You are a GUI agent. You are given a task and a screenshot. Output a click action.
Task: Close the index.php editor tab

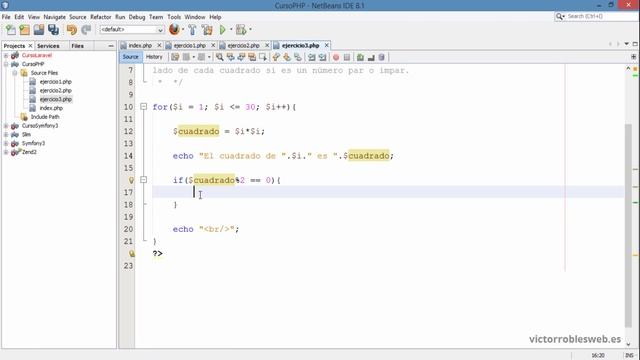pyautogui.click(x=159, y=45)
